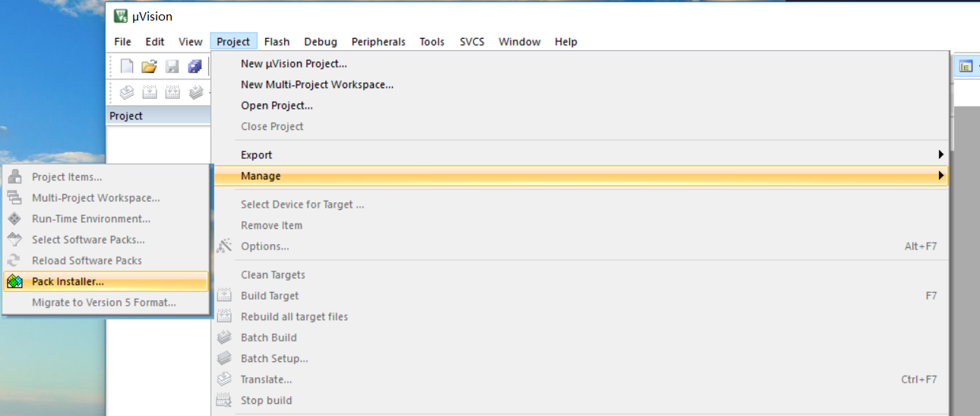Select Remove Item entry

(x=581, y=225)
